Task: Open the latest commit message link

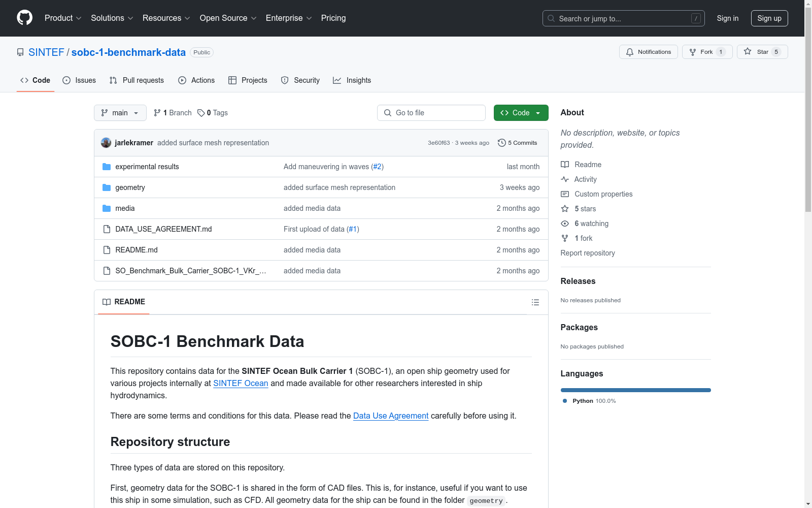Action: 213,143
